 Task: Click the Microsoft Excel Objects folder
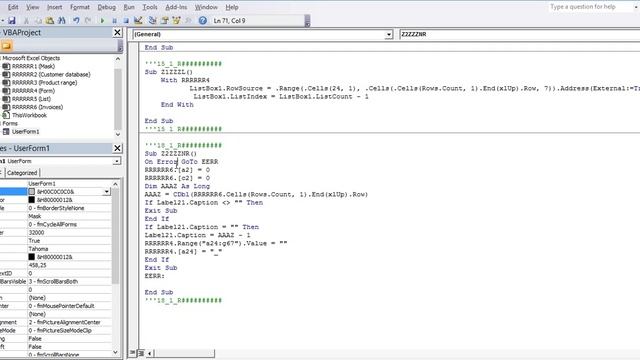[31, 58]
